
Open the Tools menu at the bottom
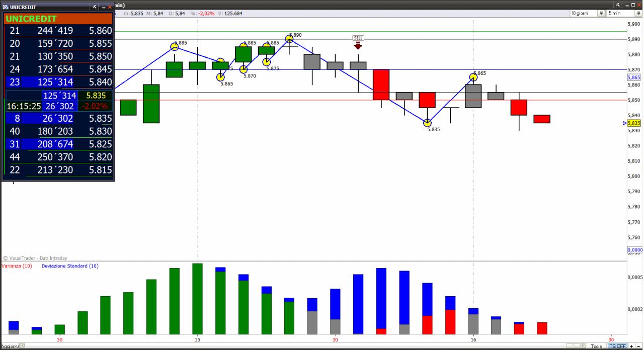pyautogui.click(x=596, y=346)
